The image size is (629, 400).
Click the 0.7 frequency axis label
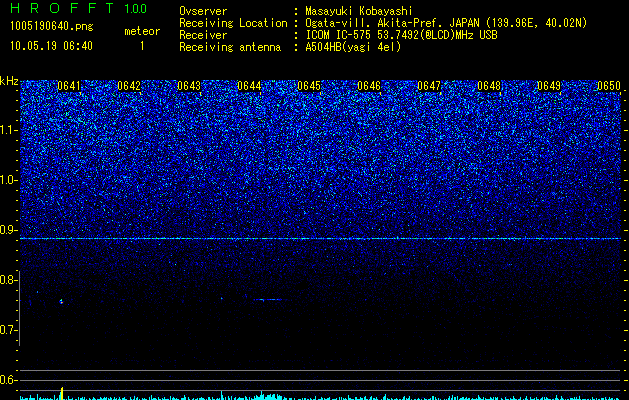tap(8, 330)
